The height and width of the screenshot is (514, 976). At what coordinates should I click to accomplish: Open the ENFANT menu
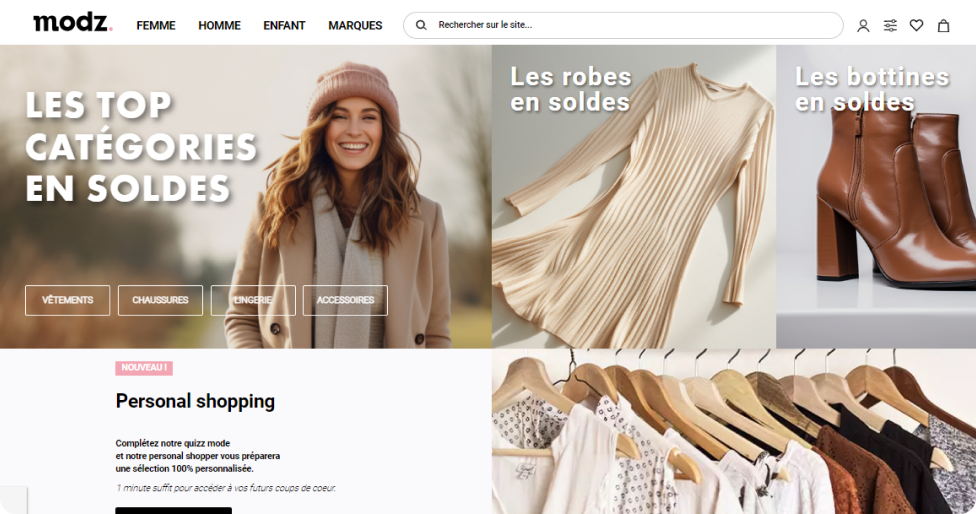[x=284, y=26]
